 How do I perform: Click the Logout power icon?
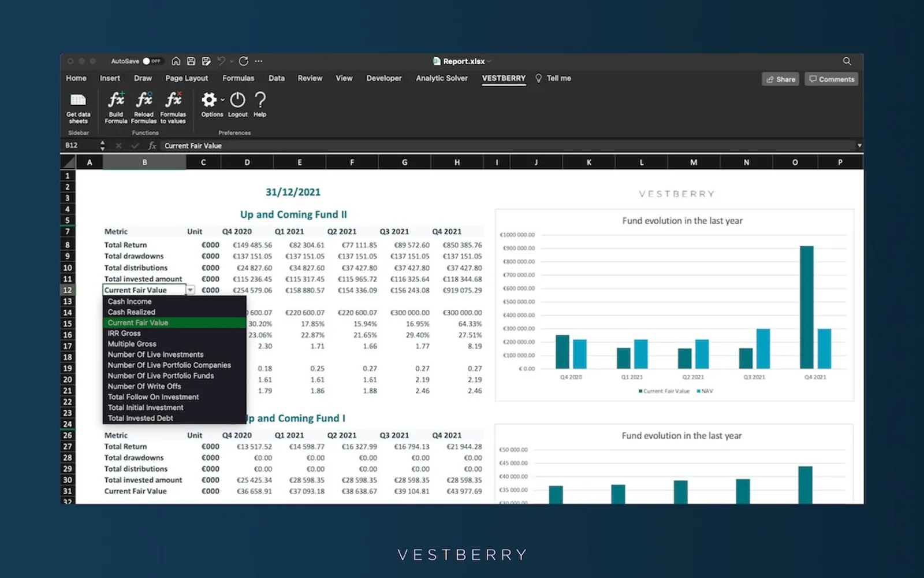pos(237,100)
